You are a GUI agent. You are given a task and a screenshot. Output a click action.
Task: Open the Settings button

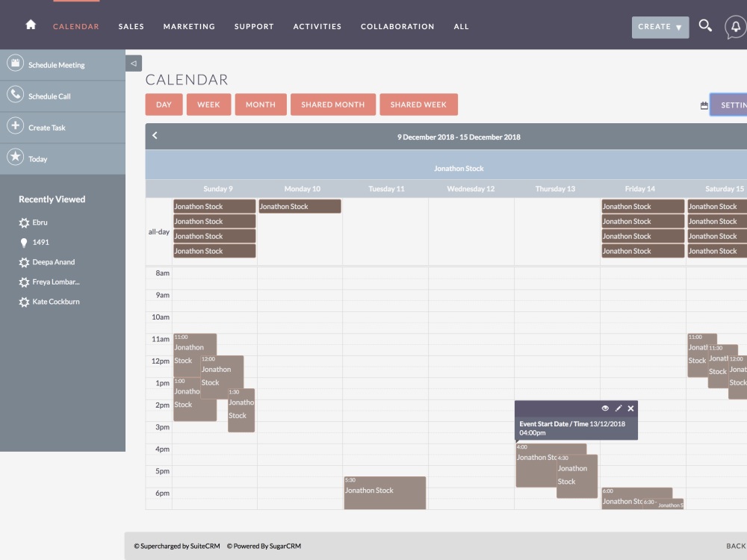(x=728, y=105)
